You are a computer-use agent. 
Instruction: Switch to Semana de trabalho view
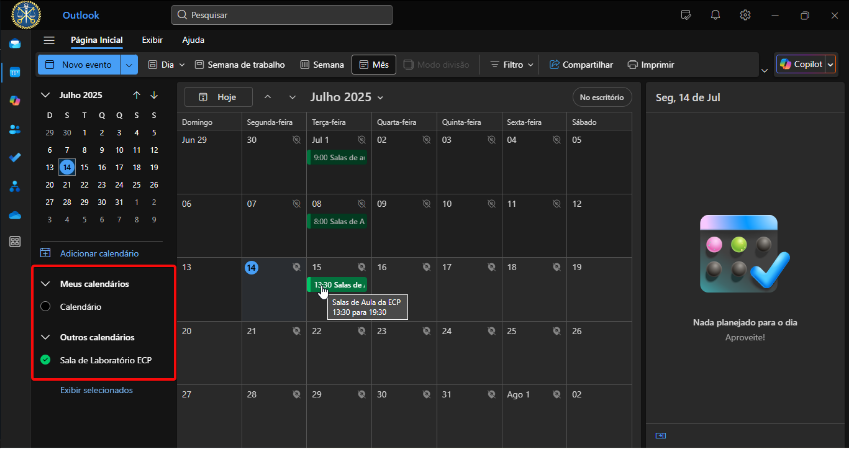point(240,64)
